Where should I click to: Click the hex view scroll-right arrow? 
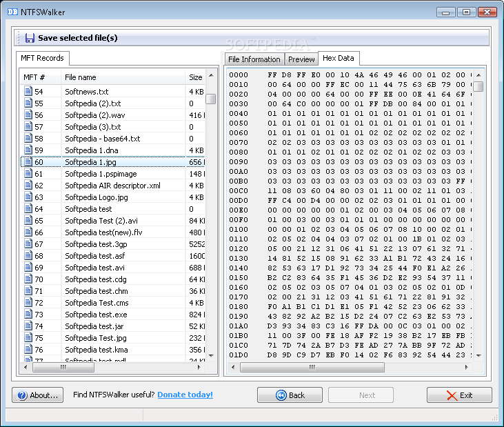[x=467, y=367]
